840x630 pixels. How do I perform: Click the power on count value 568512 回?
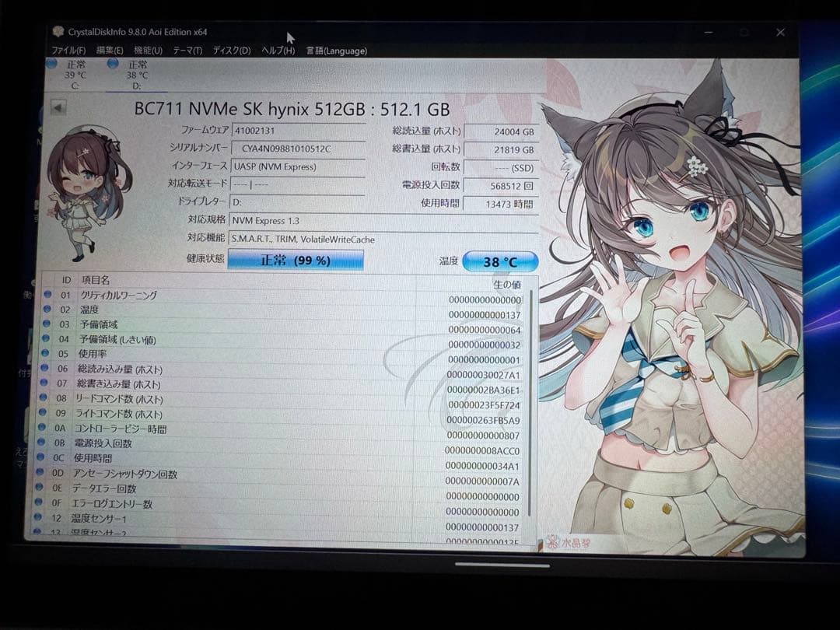[x=501, y=187]
